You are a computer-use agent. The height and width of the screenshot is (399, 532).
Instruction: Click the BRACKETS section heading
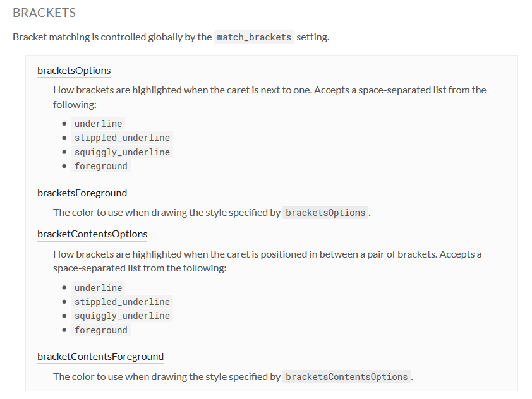44,13
